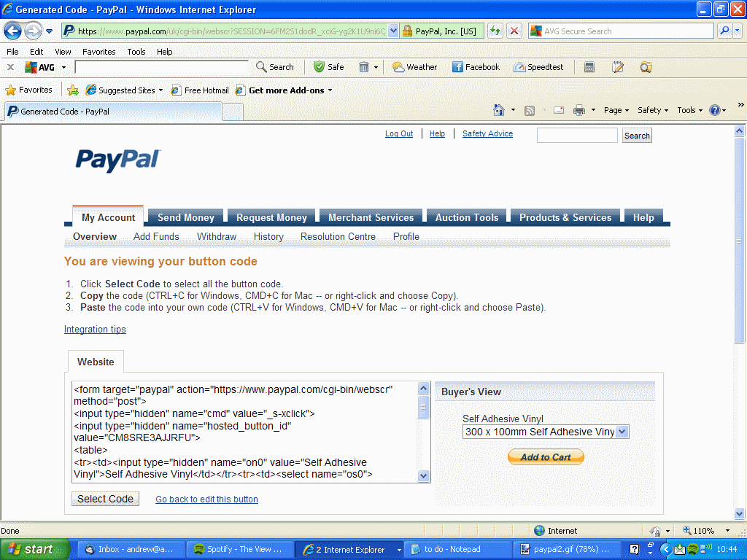Switch to the Merchant Services tab
747x560 pixels.
(x=371, y=217)
